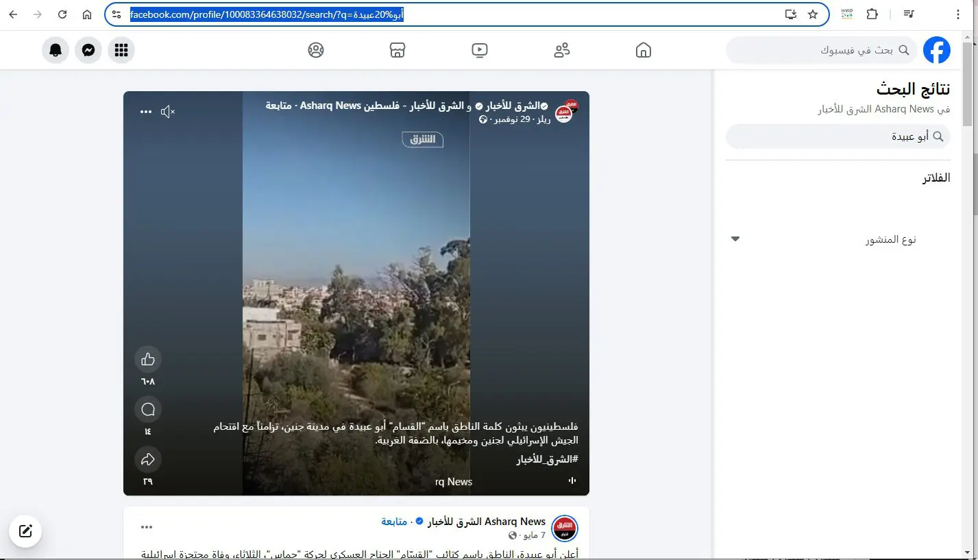The height and width of the screenshot is (560, 978).
Task: Open the Messenger chat icon
Action: (x=88, y=50)
